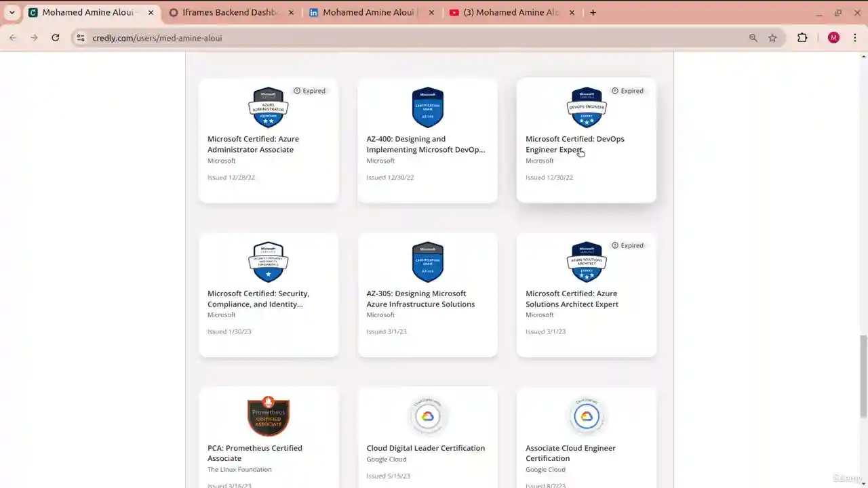Close the LinkedIn Mohamed Amine Aloui tab
868x488 pixels.
(431, 12)
